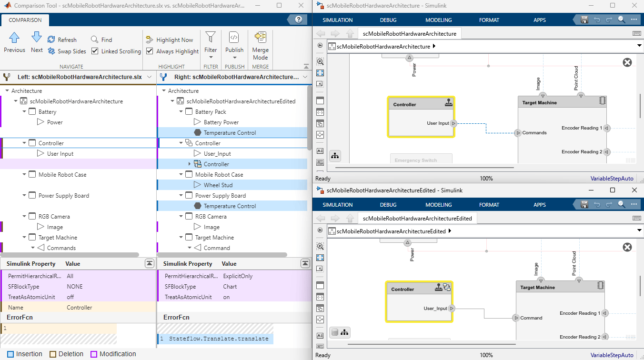The height and width of the screenshot is (360, 644).
Task: Open MODELING tab in Edited Simulink window
Action: [439, 205]
